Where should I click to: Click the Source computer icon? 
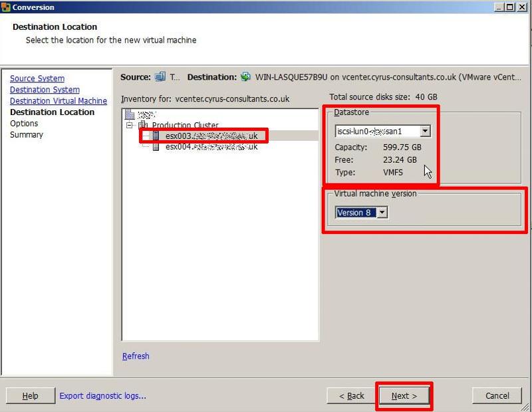point(160,77)
